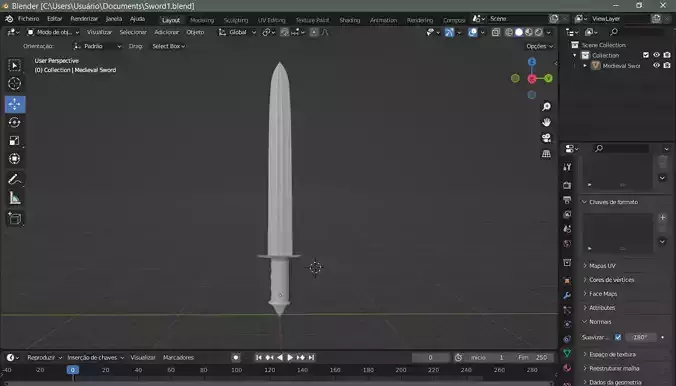The height and width of the screenshot is (386, 676).
Task: Activate the 3D Cursor tool
Action: (15, 83)
